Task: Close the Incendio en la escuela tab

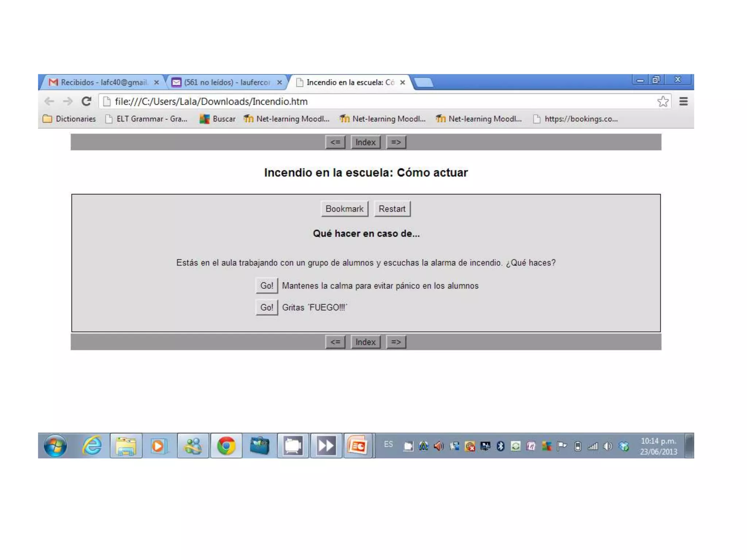Action: point(402,82)
